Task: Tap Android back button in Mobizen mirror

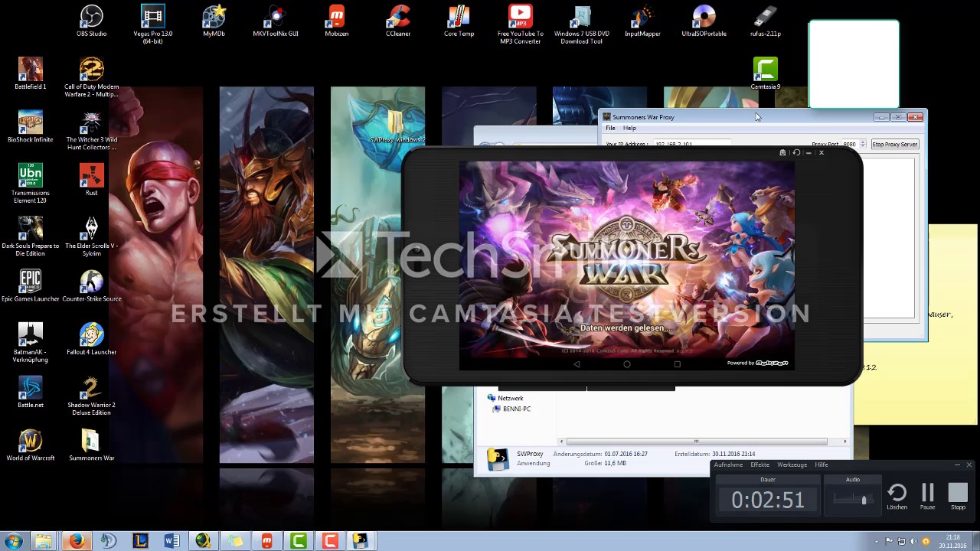Action: point(577,364)
